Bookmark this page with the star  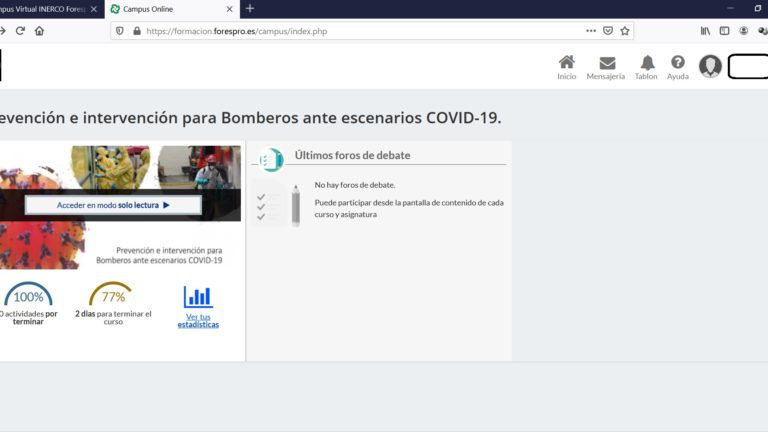625,31
